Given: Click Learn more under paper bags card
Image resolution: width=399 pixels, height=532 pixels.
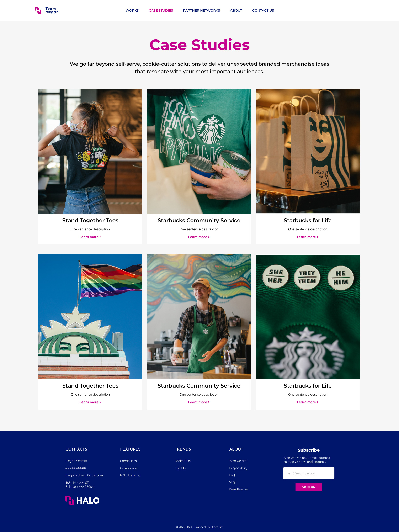Looking at the screenshot, I should [x=307, y=237].
